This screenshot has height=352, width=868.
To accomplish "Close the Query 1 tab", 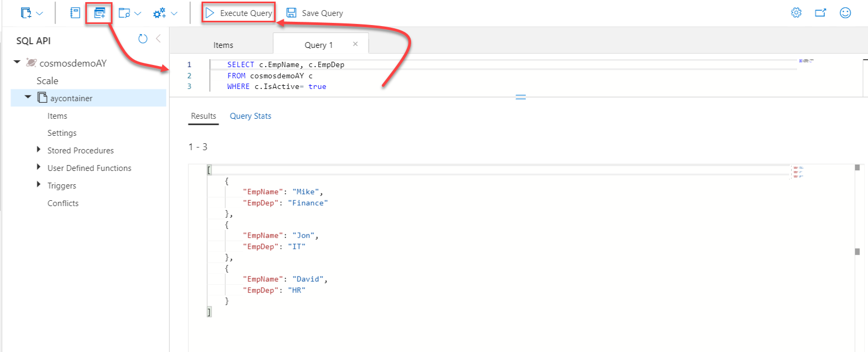I will point(355,44).
